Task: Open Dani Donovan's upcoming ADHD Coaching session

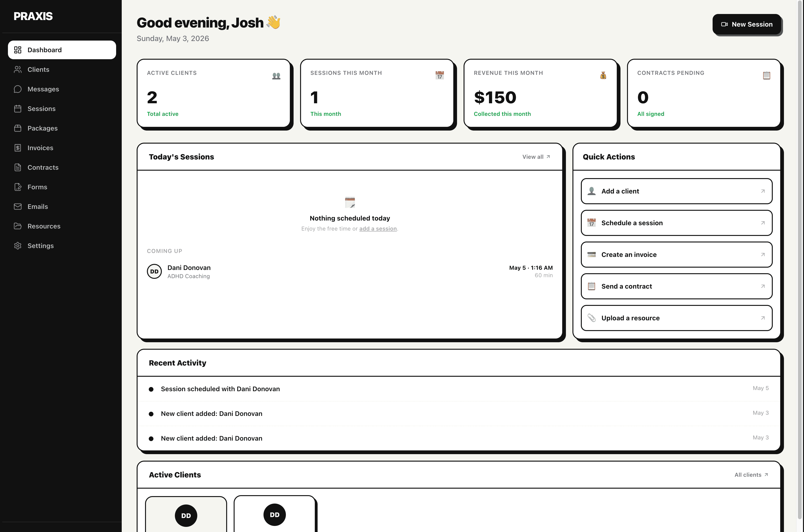Action: (350, 271)
